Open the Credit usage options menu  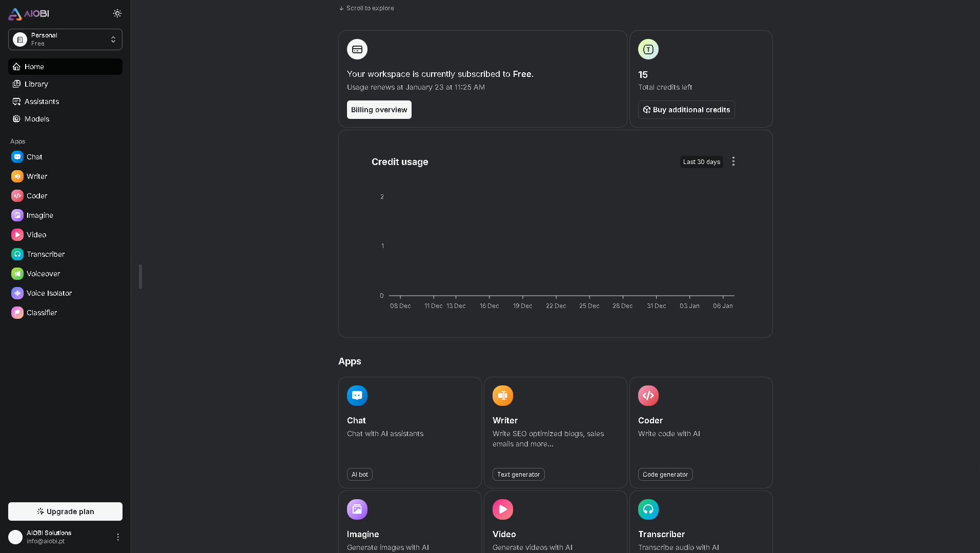(x=733, y=161)
